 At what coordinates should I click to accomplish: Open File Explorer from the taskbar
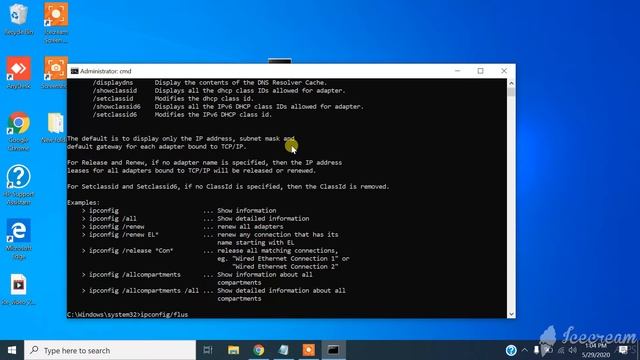pos(233,350)
